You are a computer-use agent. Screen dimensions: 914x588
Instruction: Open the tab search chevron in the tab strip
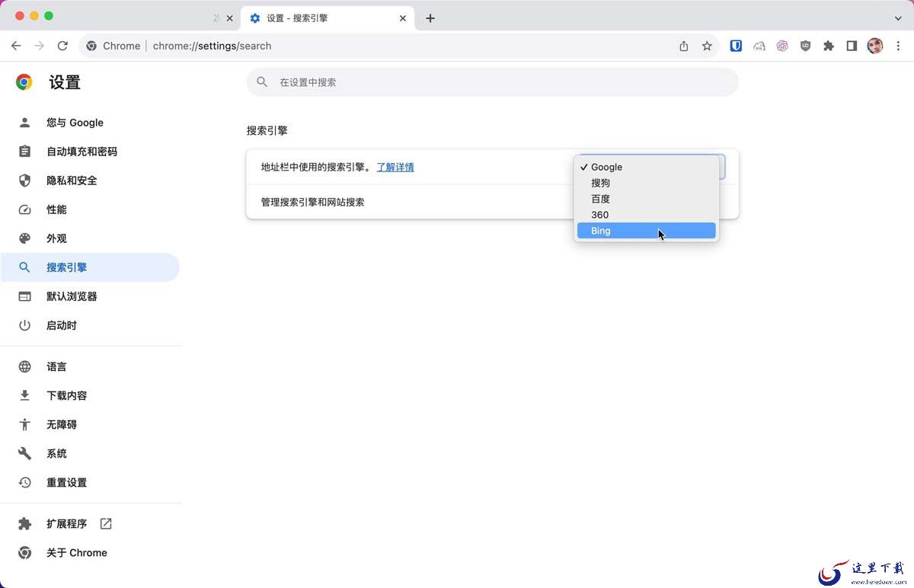pyautogui.click(x=898, y=18)
